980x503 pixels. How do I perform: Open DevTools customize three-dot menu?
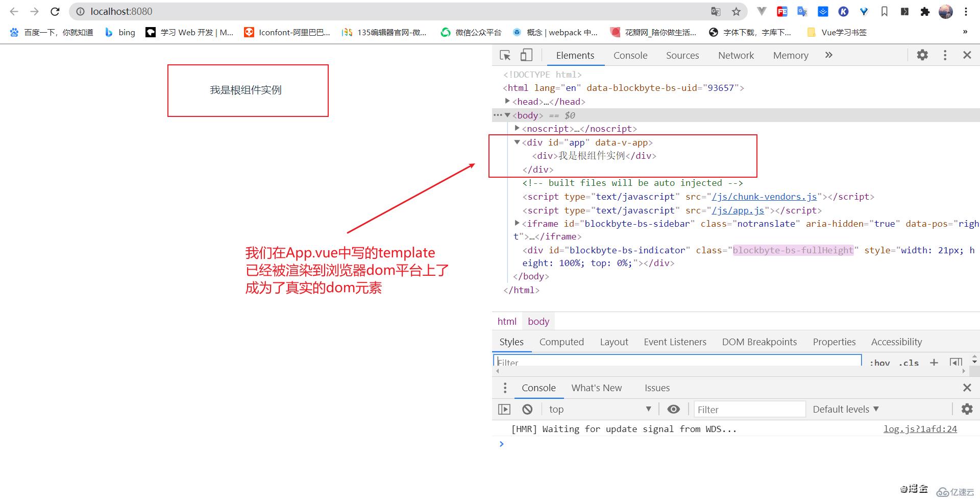click(x=945, y=55)
